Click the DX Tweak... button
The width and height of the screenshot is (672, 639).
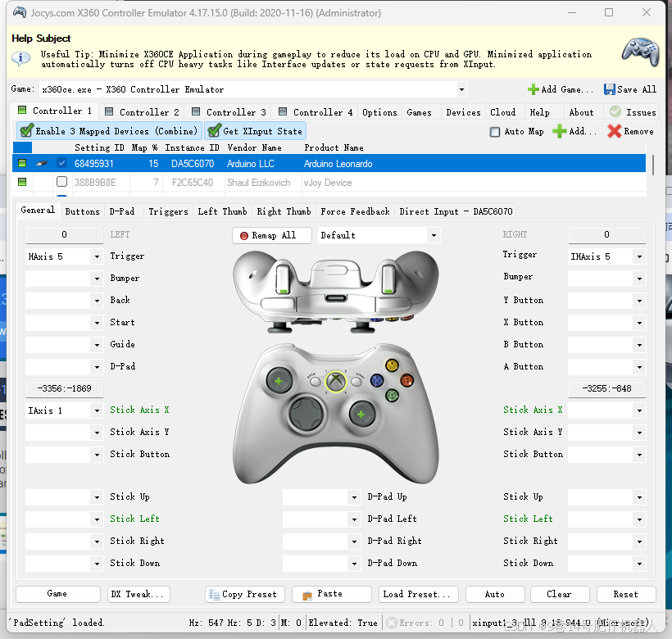tap(138, 595)
